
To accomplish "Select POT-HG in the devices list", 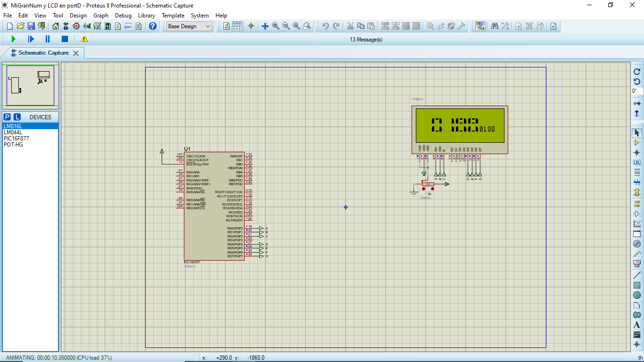I will pyautogui.click(x=31, y=145).
